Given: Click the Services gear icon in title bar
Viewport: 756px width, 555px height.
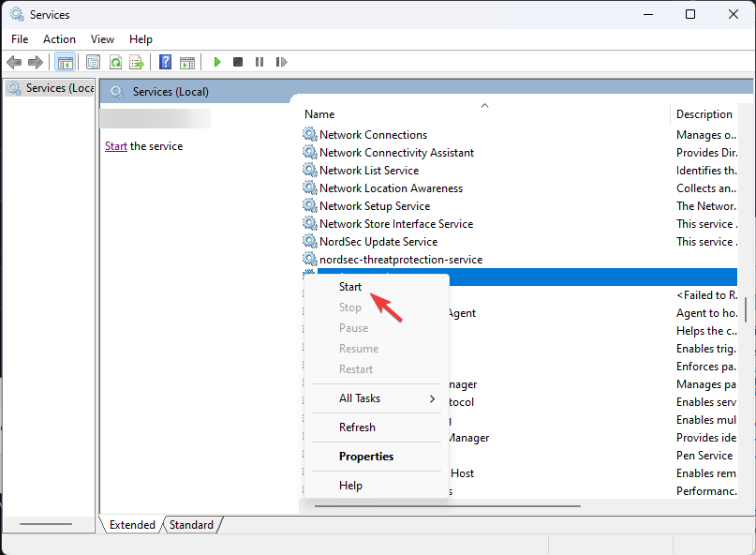Looking at the screenshot, I should 16,14.
